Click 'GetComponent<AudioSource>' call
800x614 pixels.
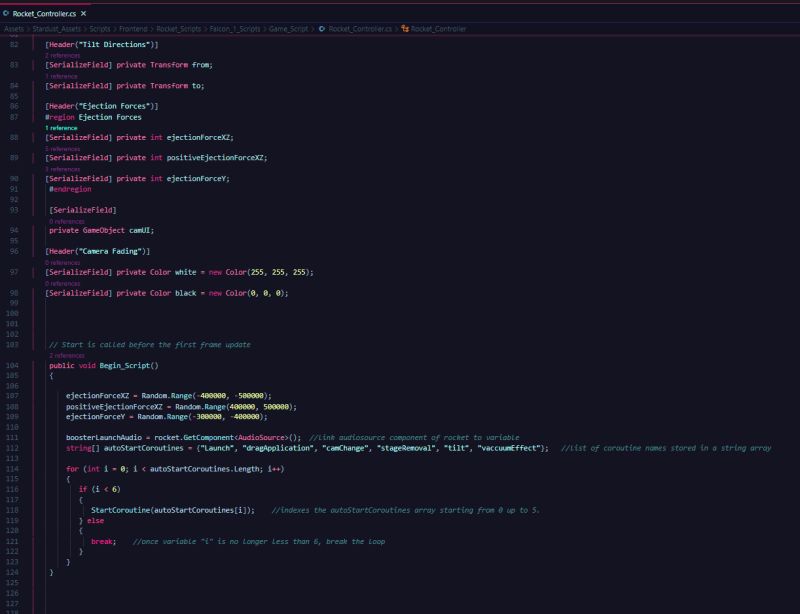coord(235,437)
